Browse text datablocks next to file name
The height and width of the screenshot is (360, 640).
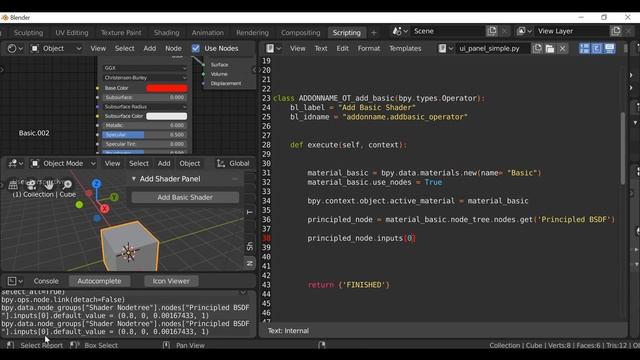(x=446, y=48)
